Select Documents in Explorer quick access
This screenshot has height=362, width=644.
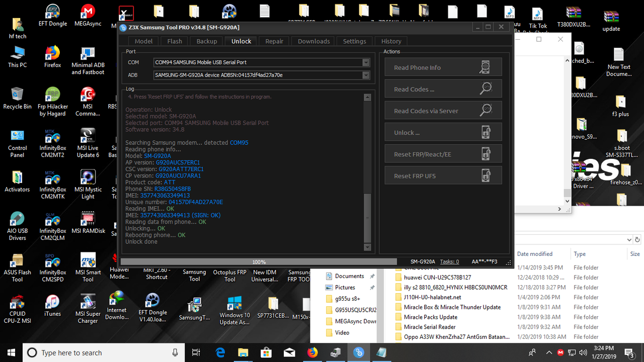(x=350, y=276)
